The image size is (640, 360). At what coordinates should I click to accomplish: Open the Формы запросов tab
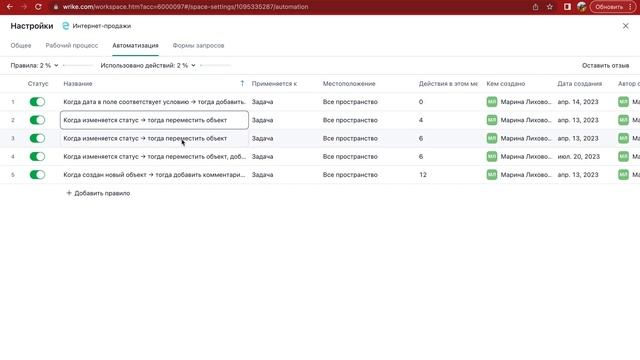(x=198, y=45)
